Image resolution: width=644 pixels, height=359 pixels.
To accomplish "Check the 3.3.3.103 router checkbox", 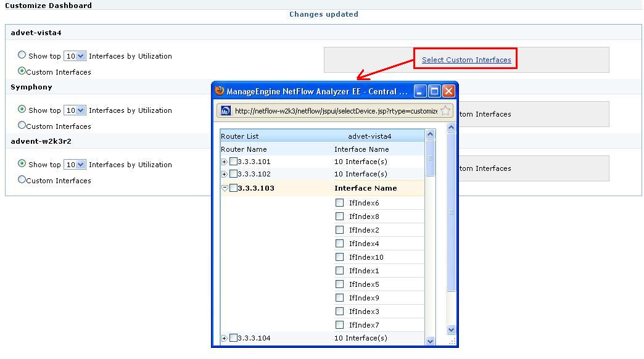I will [x=233, y=188].
